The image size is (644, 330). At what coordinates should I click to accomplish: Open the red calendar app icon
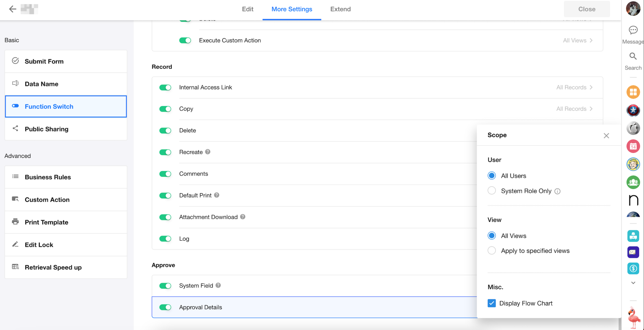point(633,146)
